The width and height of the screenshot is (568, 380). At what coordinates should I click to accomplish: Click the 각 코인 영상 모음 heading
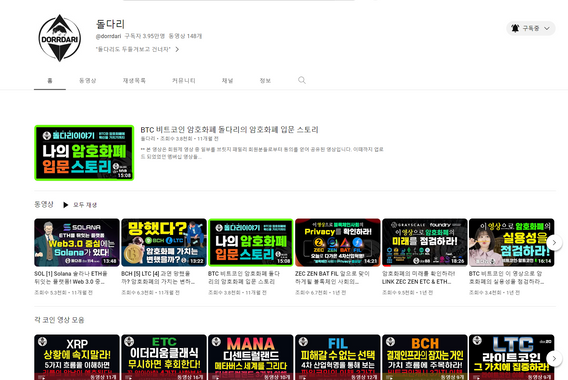pyautogui.click(x=59, y=320)
